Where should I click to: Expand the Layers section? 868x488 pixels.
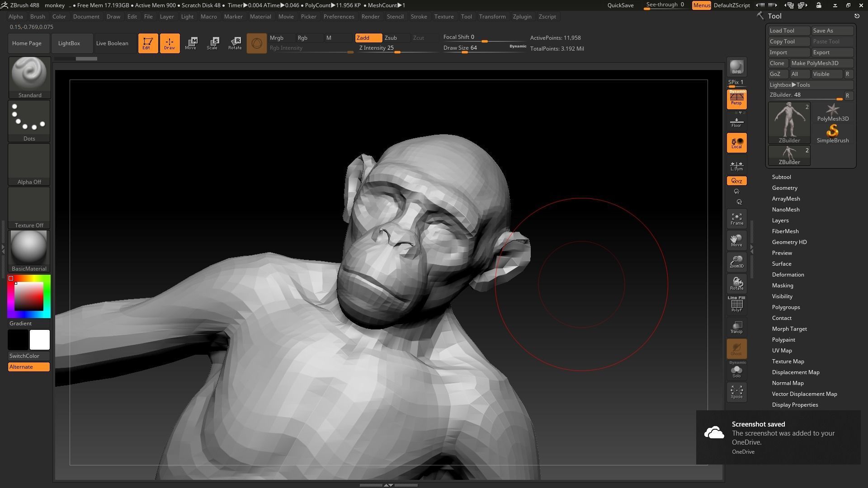pos(780,221)
